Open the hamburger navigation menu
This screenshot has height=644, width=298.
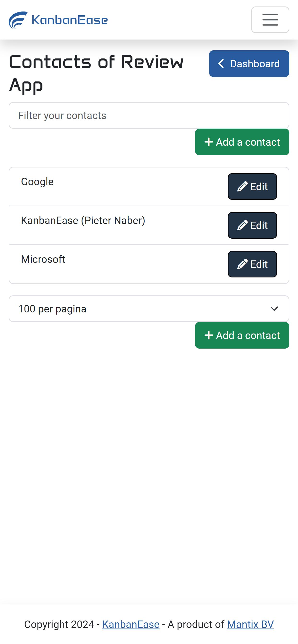click(x=270, y=20)
